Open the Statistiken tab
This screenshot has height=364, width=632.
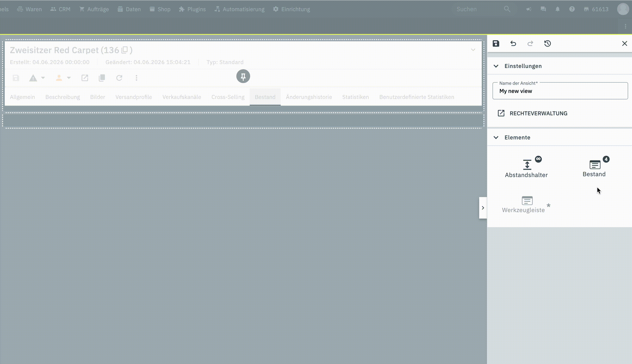(355, 97)
